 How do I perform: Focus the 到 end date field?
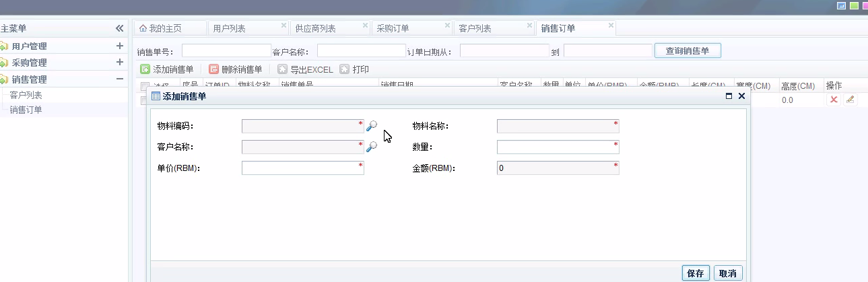pyautogui.click(x=608, y=50)
